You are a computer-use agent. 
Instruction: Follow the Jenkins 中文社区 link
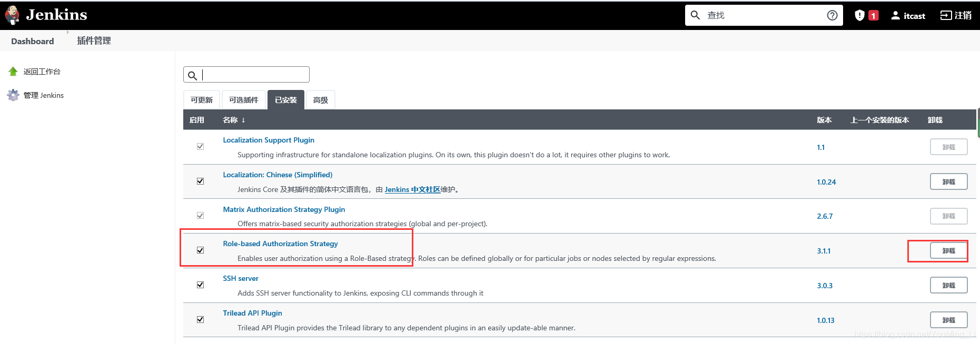[x=412, y=189]
